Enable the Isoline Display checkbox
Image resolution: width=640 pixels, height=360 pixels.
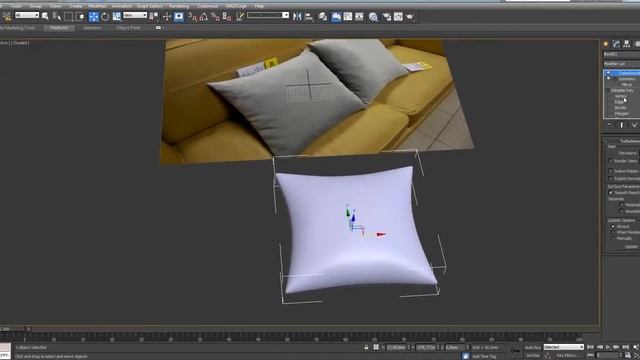click(611, 171)
